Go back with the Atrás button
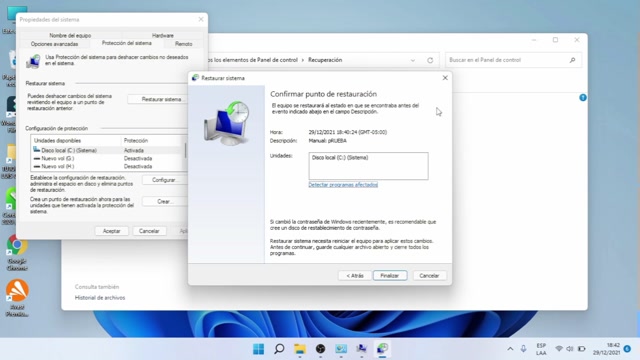Screen dimensions: 640x360 click(x=355, y=276)
